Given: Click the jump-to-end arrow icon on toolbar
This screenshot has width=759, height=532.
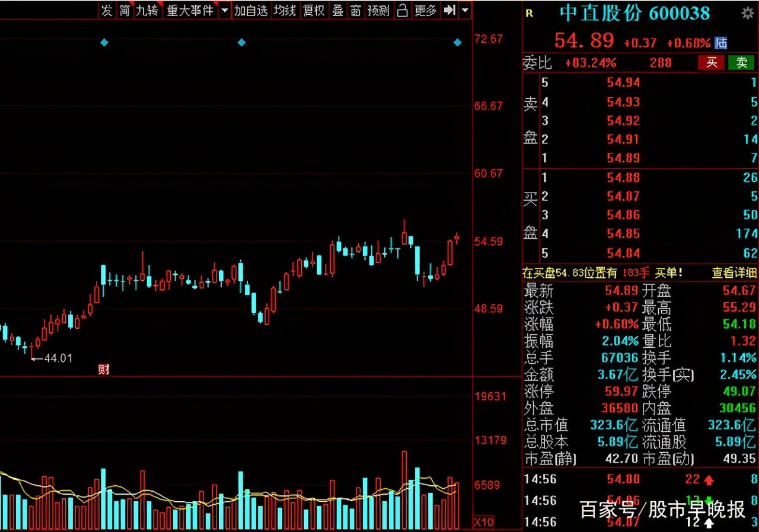Looking at the screenshot, I should (449, 10).
